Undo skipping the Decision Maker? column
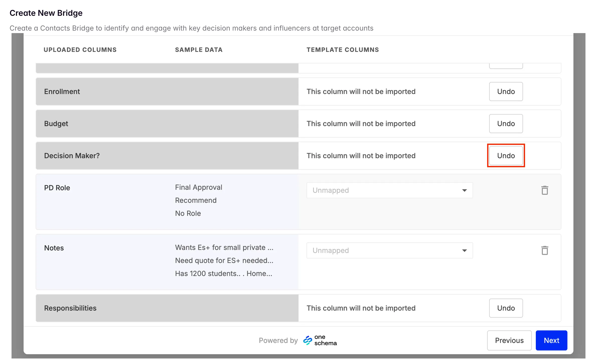594x364 pixels. point(506,156)
